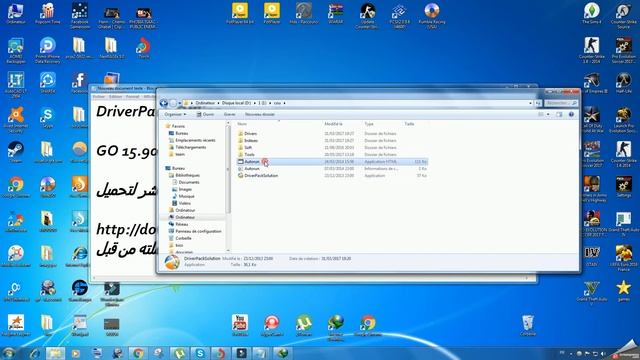Click uTorrent icon on the taskbar

(179, 353)
